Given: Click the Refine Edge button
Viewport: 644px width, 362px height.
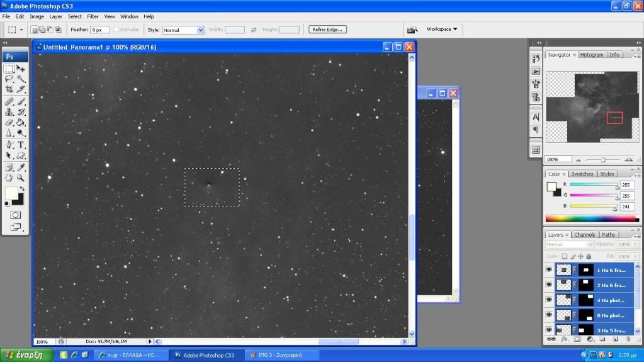Looking at the screenshot, I should pos(327,29).
